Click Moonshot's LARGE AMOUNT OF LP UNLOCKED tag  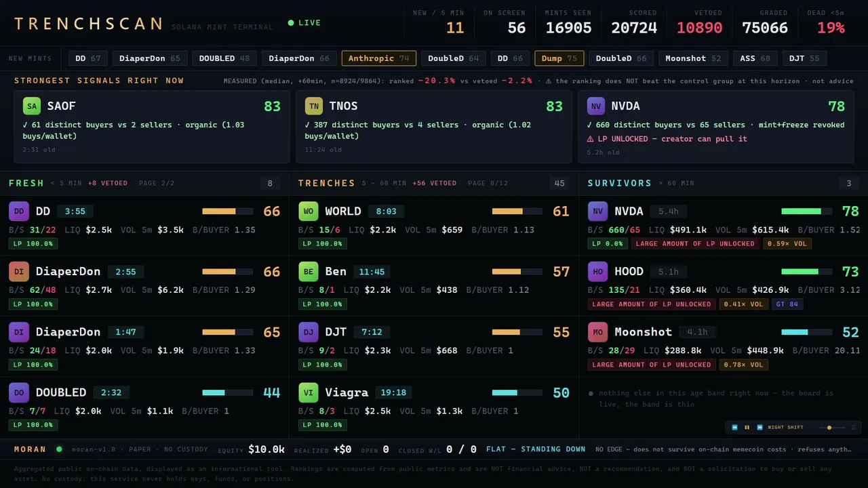tap(652, 365)
